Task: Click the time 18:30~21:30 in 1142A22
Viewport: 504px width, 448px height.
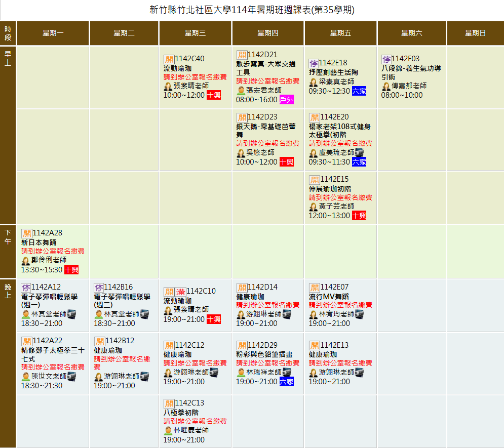Action: pos(42,386)
